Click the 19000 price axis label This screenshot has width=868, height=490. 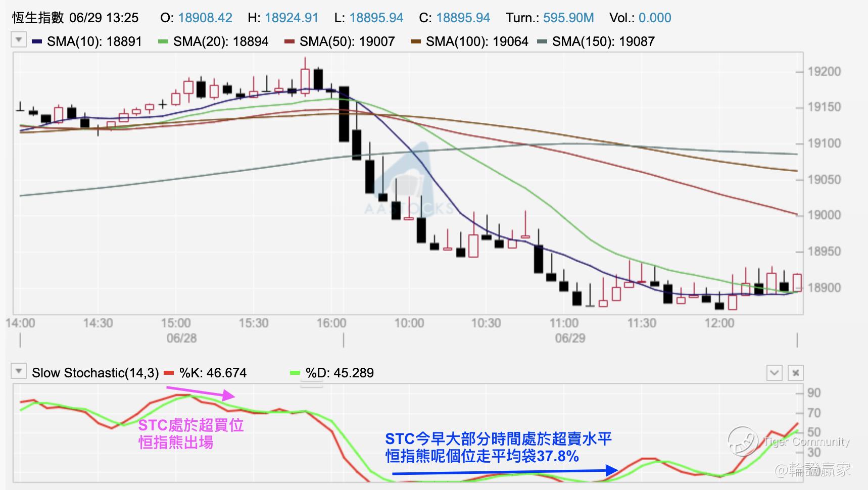pyautogui.click(x=824, y=215)
